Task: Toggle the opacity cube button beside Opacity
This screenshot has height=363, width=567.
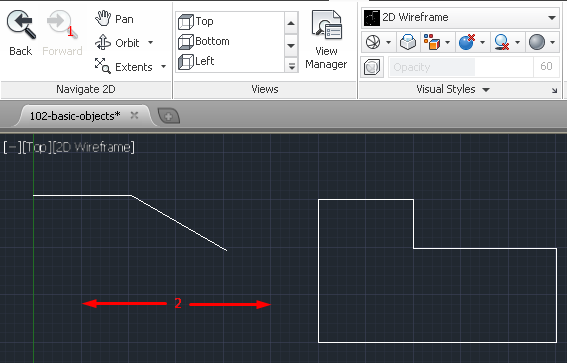Action: 372,67
